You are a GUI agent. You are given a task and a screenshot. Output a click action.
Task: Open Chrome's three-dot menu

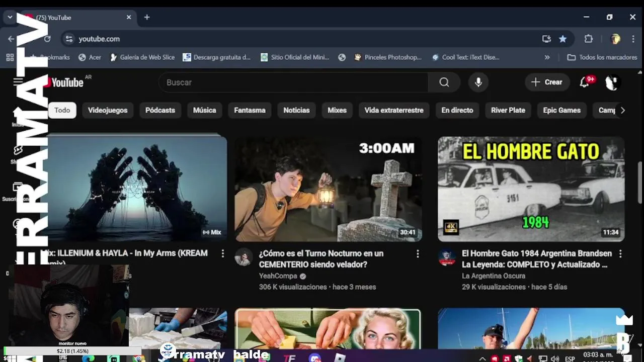click(x=633, y=39)
